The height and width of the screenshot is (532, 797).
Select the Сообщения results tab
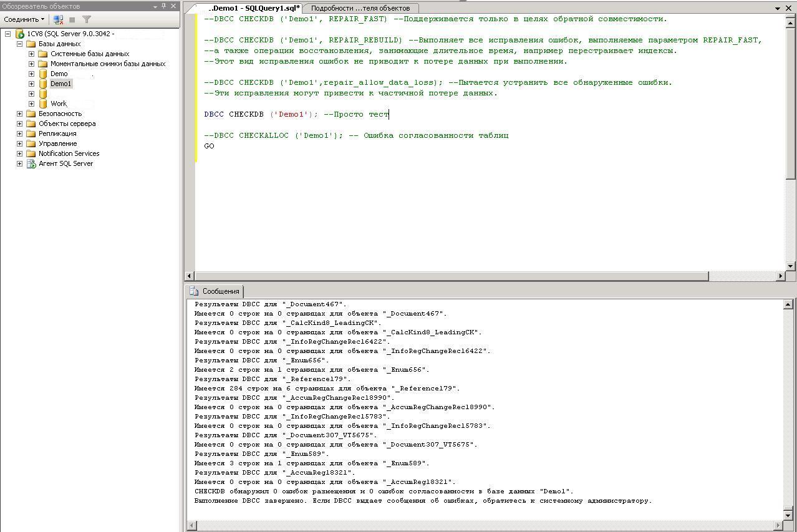pyautogui.click(x=215, y=291)
